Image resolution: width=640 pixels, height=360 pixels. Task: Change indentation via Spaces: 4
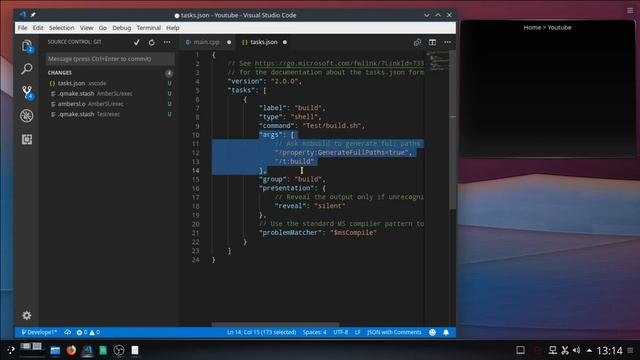pyautogui.click(x=314, y=332)
